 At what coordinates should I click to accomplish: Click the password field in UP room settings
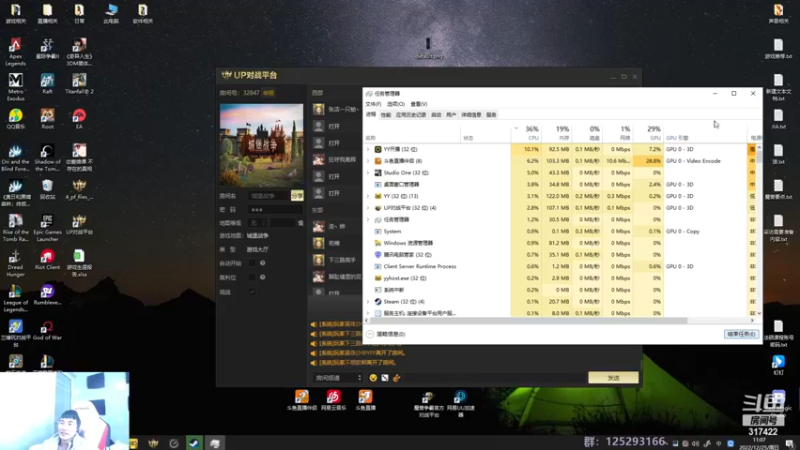(274, 210)
